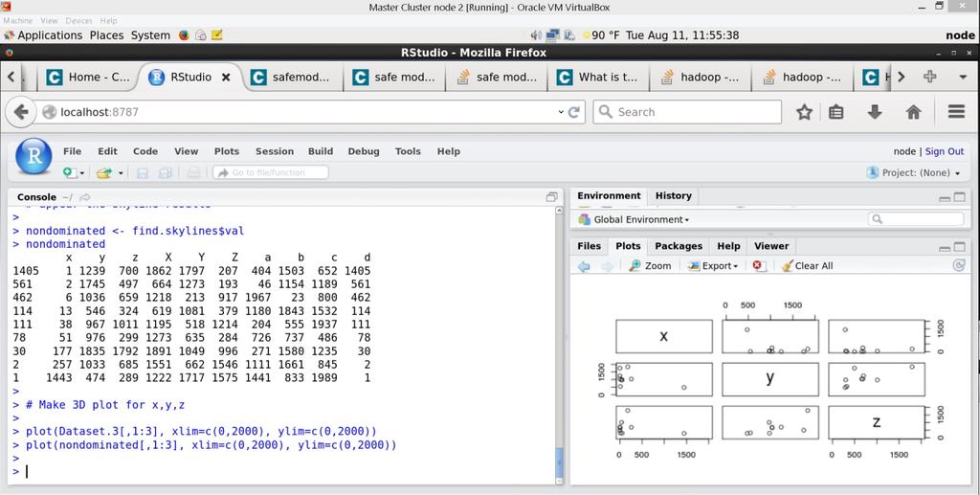Minimize the Environment pane
The image size is (980, 495).
(x=945, y=197)
